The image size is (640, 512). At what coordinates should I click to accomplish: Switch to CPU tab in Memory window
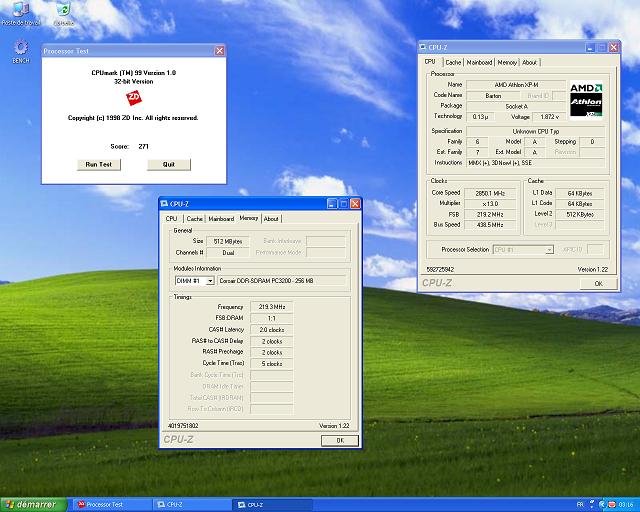click(x=171, y=219)
